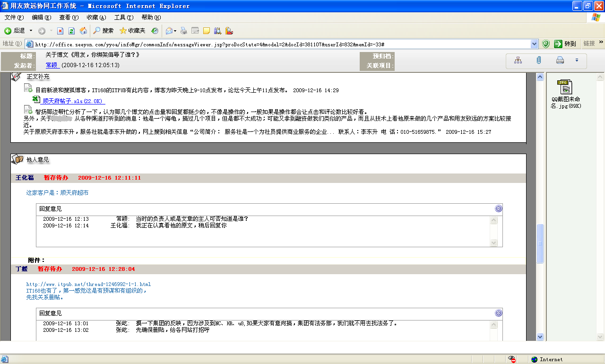Click the yellow Discuss note icon
Screen dimensions: 605x364
206,31
